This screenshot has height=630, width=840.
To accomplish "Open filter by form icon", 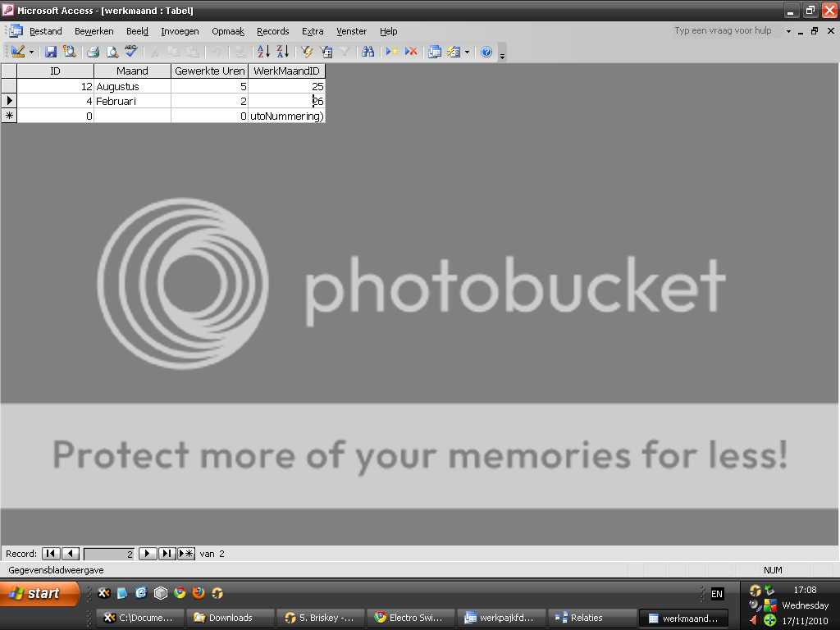I will tap(326, 52).
